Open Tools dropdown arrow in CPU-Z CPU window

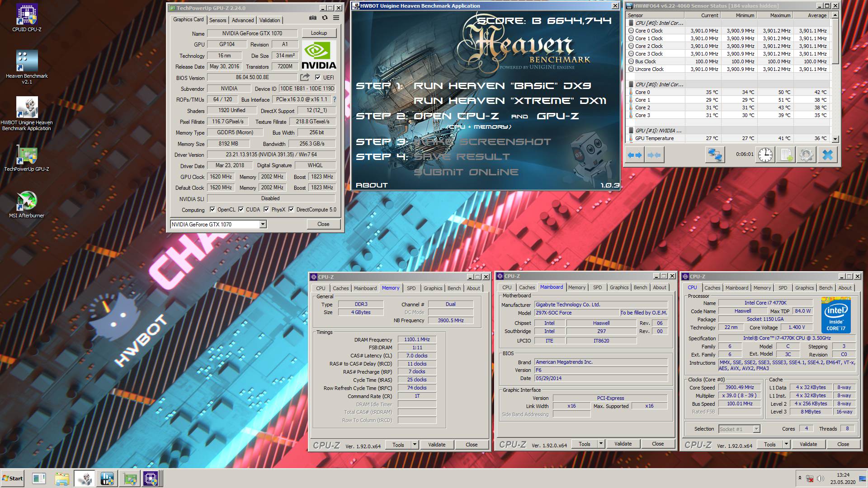pyautogui.click(x=786, y=444)
